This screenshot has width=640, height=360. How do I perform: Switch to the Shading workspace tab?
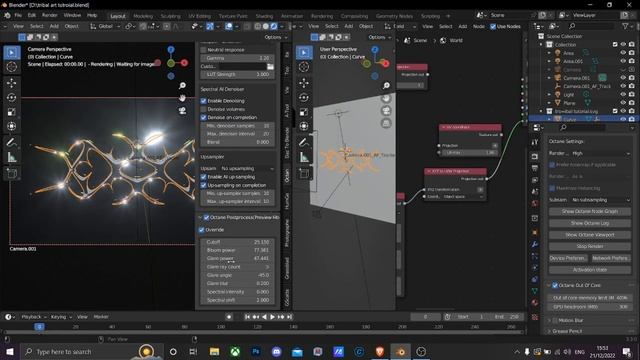(264, 16)
